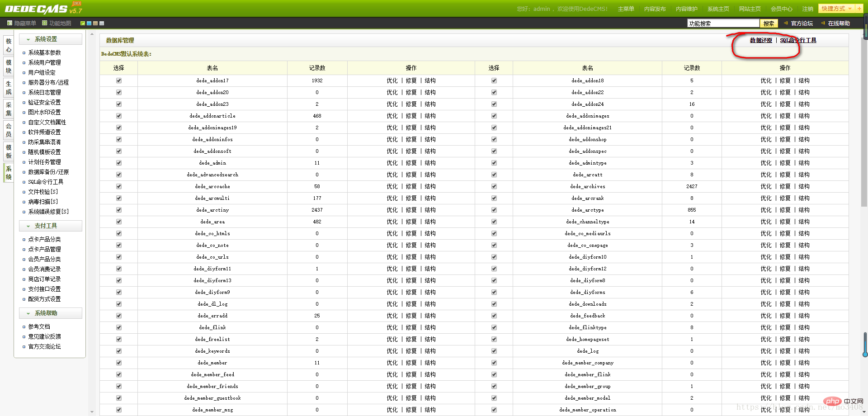Click the hide menu icon in dark toolbar
This screenshot has width=868, height=416.
[x=9, y=23]
